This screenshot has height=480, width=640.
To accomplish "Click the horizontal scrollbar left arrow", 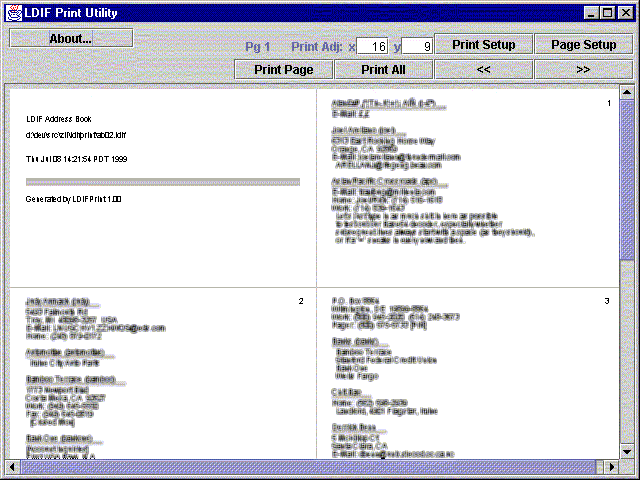I will click(12, 467).
